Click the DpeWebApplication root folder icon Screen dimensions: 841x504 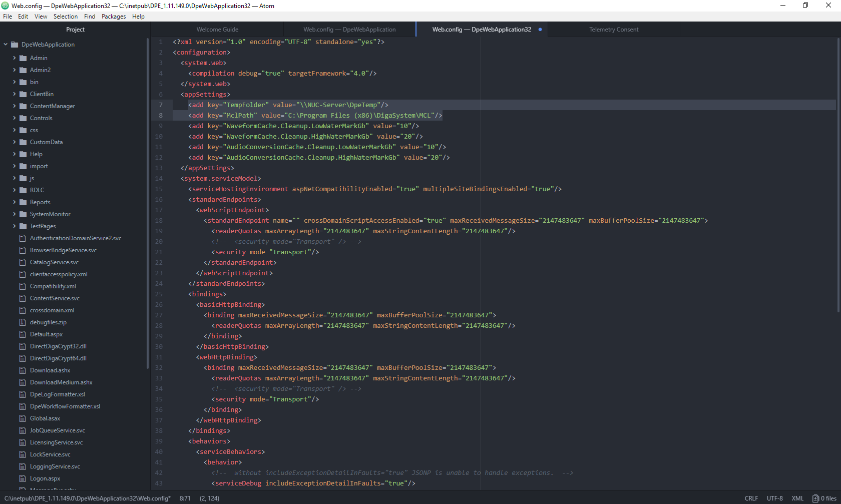coord(15,45)
